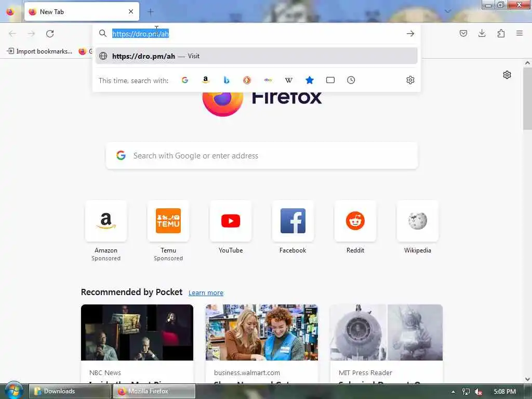The height and width of the screenshot is (399, 532).
Task: Search in open Tabs icon
Action: [330, 80]
